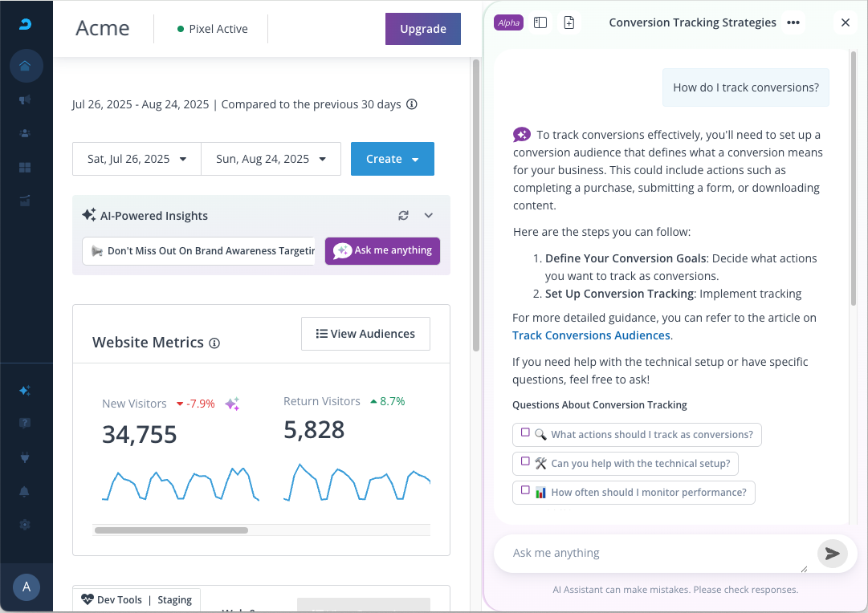Open the three-dots chat options menu
The image size is (868, 613).
pyautogui.click(x=793, y=22)
